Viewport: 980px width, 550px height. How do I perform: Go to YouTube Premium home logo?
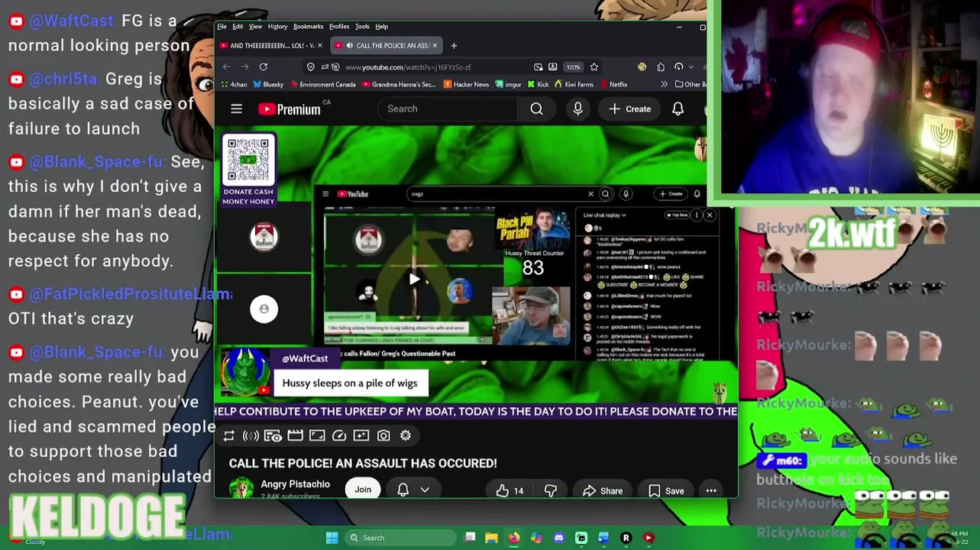(x=289, y=109)
